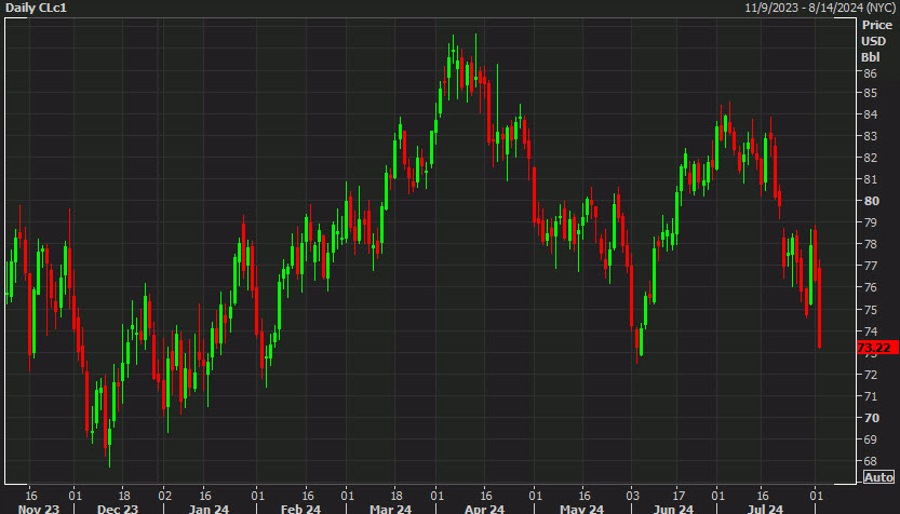The height and width of the screenshot is (514, 900).
Task: Click the Dec 23 month label
Action: (118, 509)
